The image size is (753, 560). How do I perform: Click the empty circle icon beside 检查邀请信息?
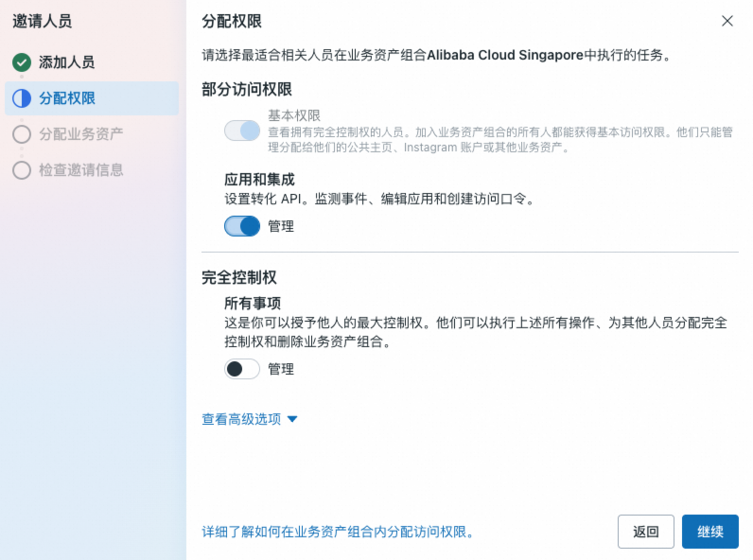tap(22, 170)
